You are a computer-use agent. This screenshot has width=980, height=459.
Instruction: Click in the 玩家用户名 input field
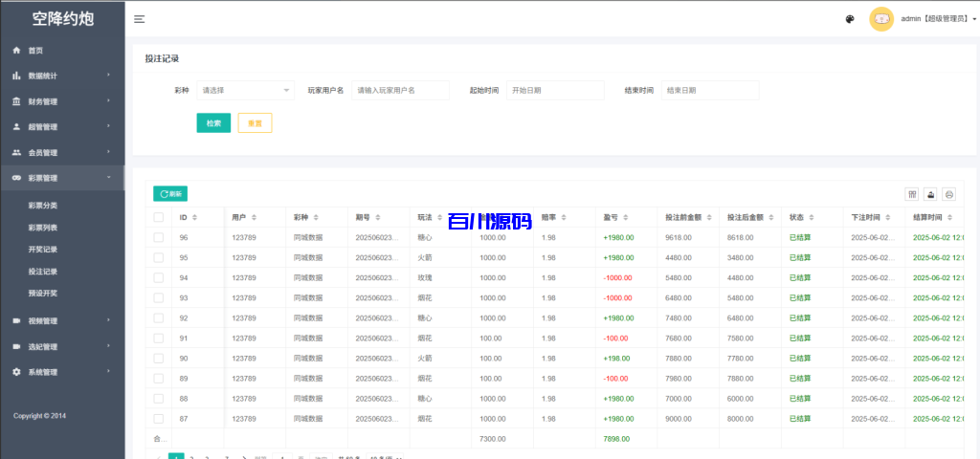(x=401, y=90)
